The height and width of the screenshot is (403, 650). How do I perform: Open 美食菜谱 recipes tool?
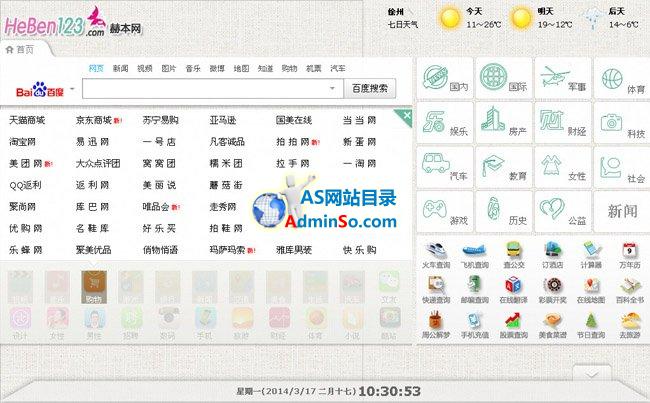tap(553, 325)
